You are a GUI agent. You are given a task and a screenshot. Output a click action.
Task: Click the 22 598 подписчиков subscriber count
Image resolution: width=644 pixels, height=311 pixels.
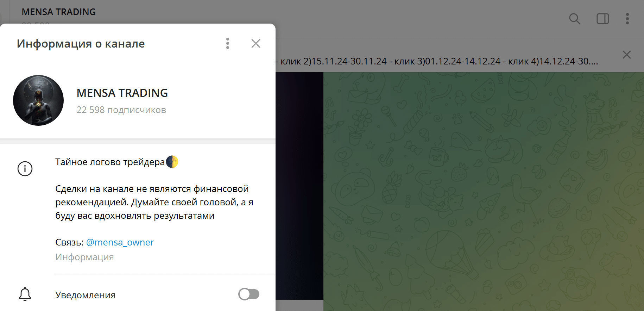pos(121,110)
